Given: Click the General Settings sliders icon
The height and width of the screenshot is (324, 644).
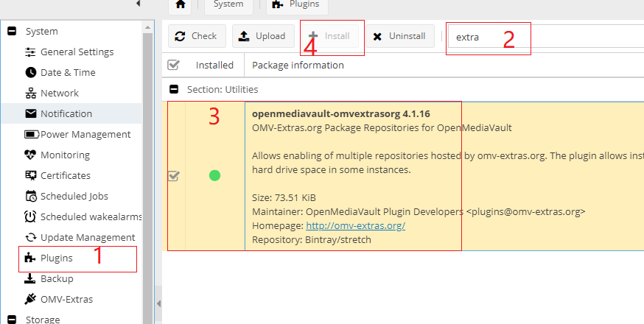Looking at the screenshot, I should pos(30,52).
